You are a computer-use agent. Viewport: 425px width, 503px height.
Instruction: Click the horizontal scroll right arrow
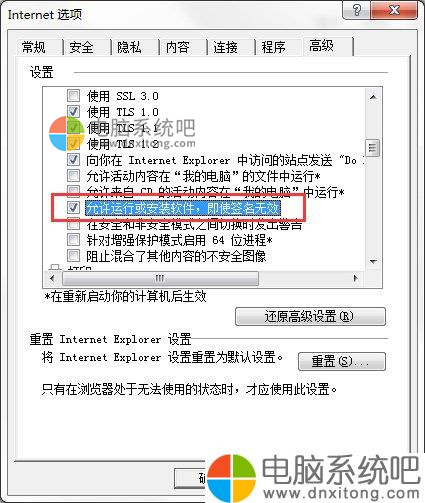355,278
